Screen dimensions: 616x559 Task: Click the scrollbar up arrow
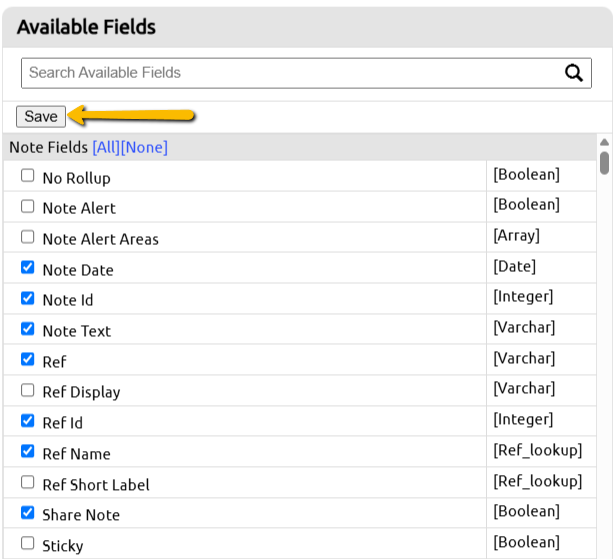605,142
